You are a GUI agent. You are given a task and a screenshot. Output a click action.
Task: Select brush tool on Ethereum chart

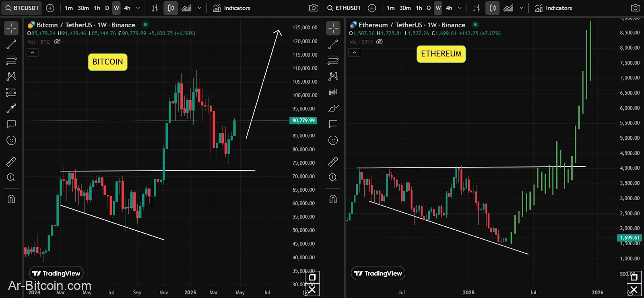pyautogui.click(x=333, y=108)
